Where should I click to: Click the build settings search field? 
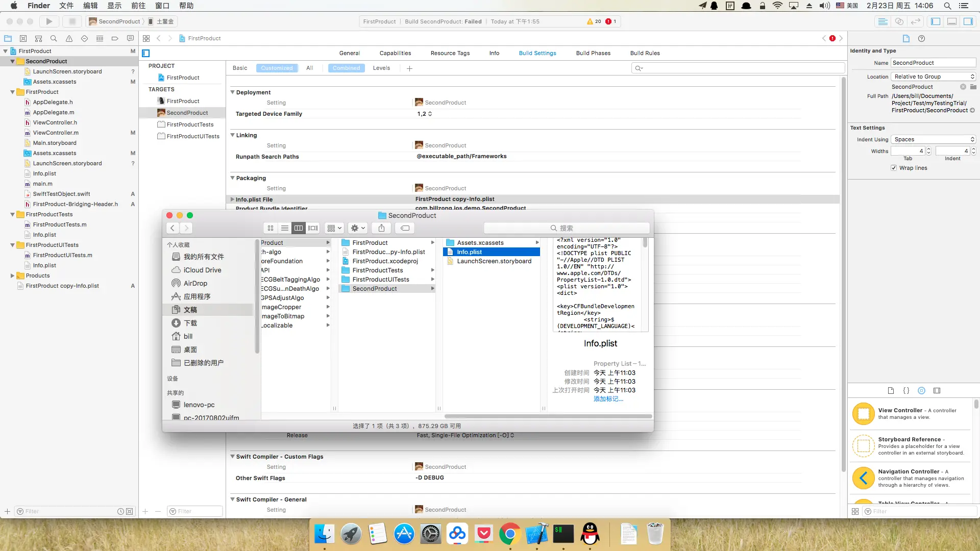[738, 68]
